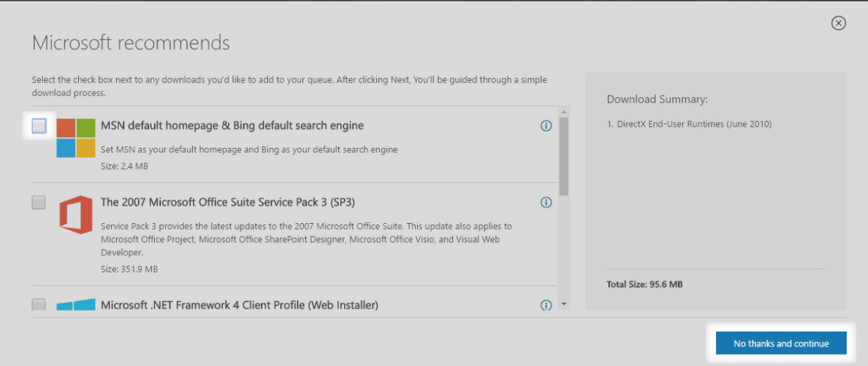Click the .NET Framework Windows logo icon
The height and width of the screenshot is (366, 868).
tap(76, 305)
